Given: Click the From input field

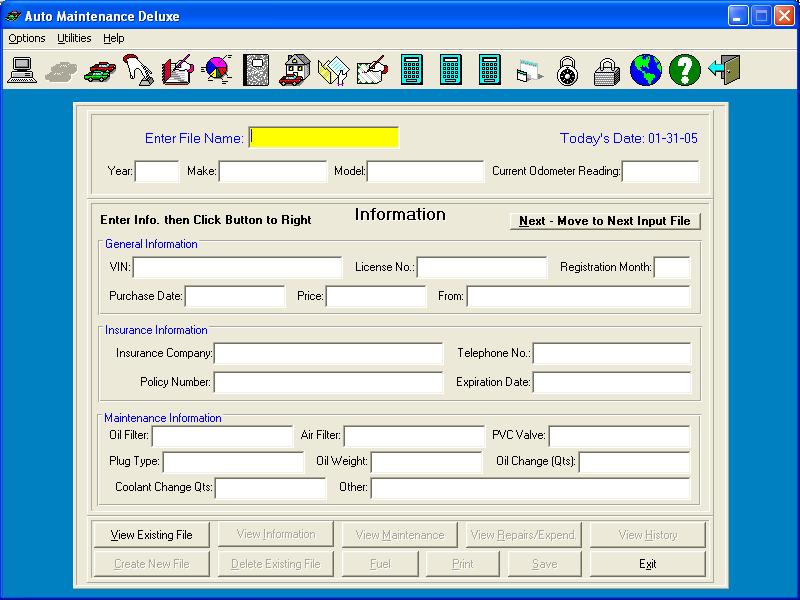Looking at the screenshot, I should coord(579,296).
